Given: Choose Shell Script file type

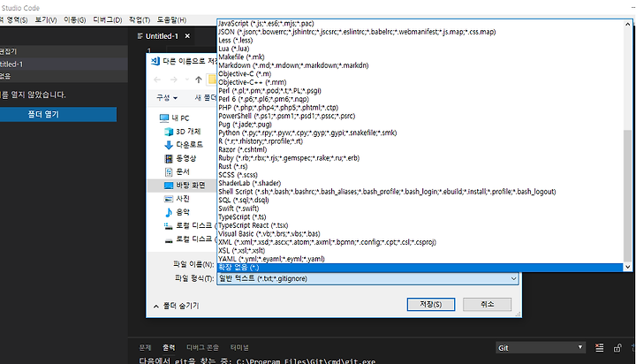Looking at the screenshot, I should 420,192.
